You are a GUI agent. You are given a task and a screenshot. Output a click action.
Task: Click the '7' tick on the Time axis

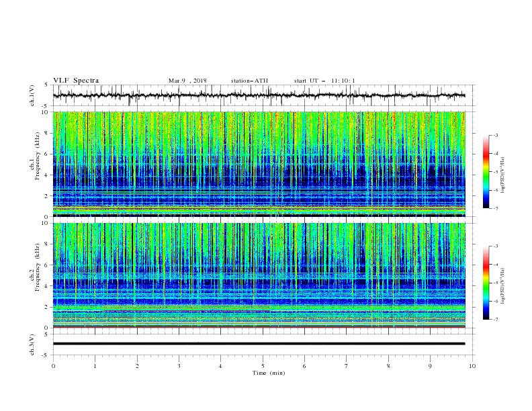click(347, 366)
